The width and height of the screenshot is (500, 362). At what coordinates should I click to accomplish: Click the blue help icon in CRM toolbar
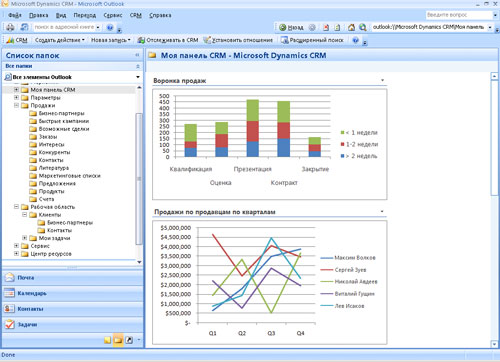click(x=356, y=40)
